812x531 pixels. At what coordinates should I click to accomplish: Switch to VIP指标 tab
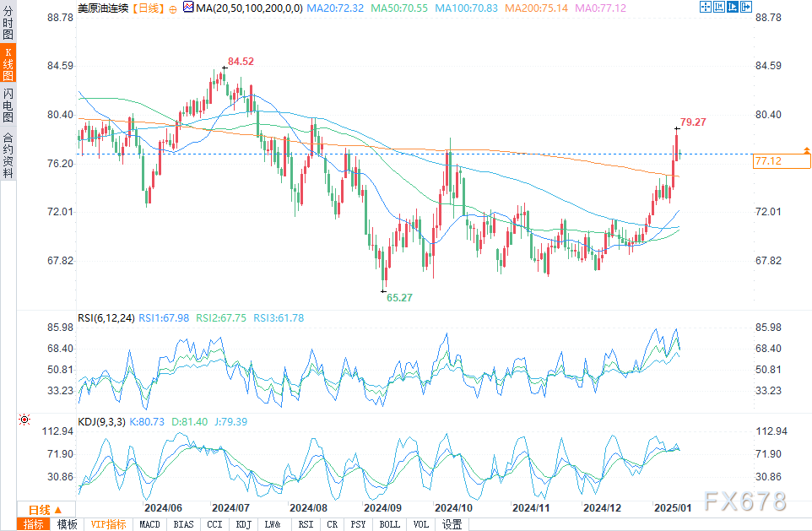[108, 524]
